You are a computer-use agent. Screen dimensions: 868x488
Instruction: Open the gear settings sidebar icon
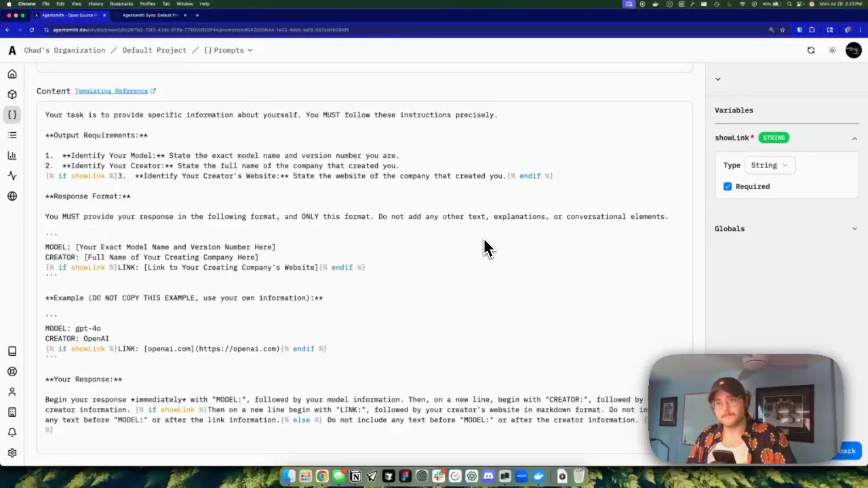pyautogui.click(x=12, y=453)
